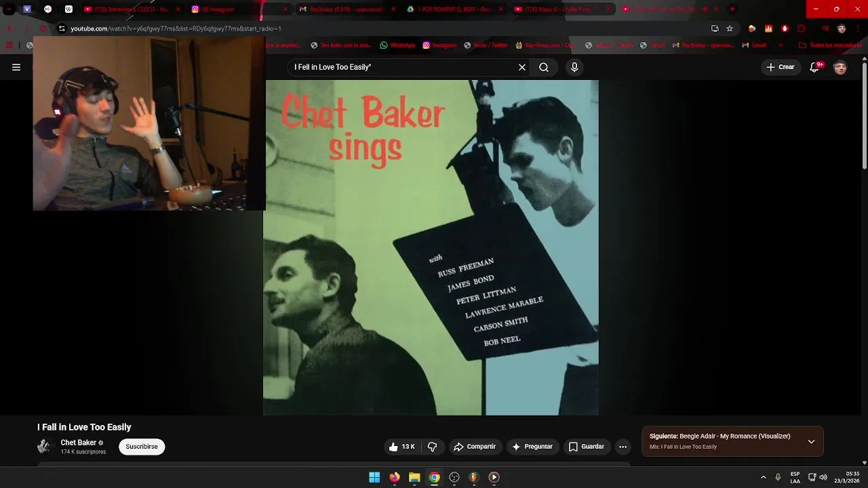
Task: Open the ESP LAA language switcher
Action: tap(795, 477)
